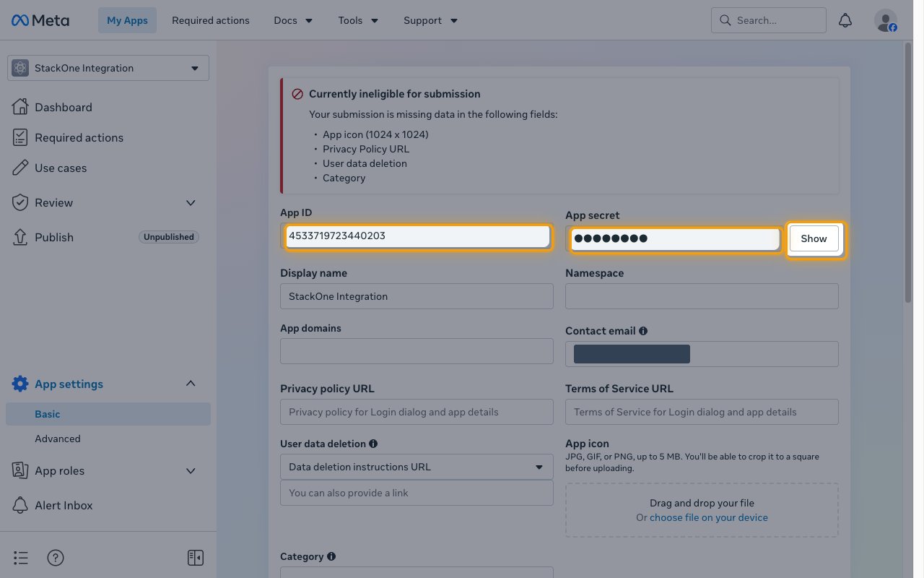Image resolution: width=924 pixels, height=578 pixels.
Task: Click the Display name field
Action: pos(417,296)
